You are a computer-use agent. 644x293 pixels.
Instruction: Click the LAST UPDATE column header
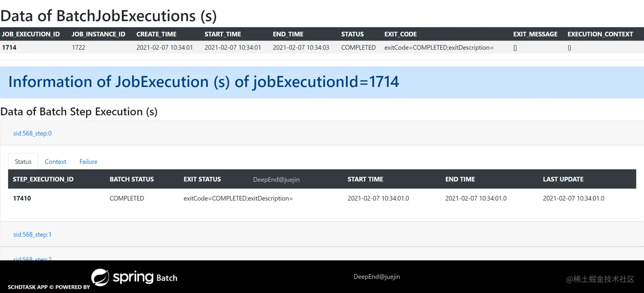click(563, 179)
